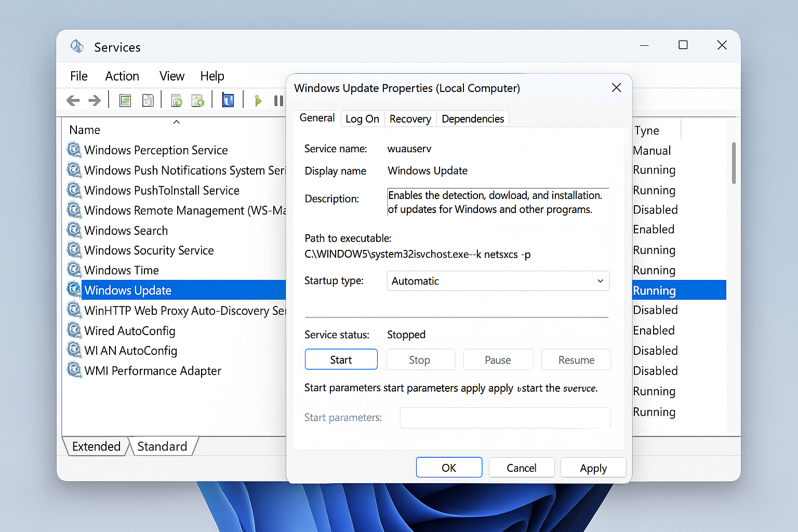Click Cancel in the properties dialog
Image resolution: width=798 pixels, height=532 pixels.
[522, 468]
